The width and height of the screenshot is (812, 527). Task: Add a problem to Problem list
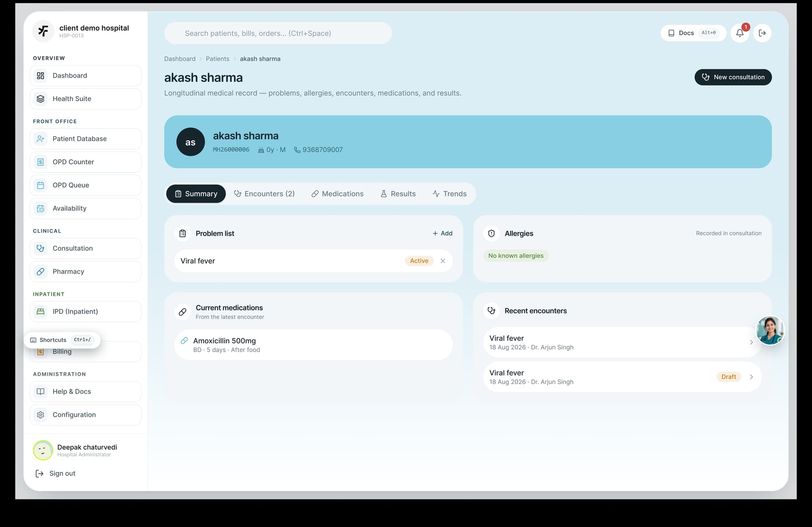pos(443,233)
